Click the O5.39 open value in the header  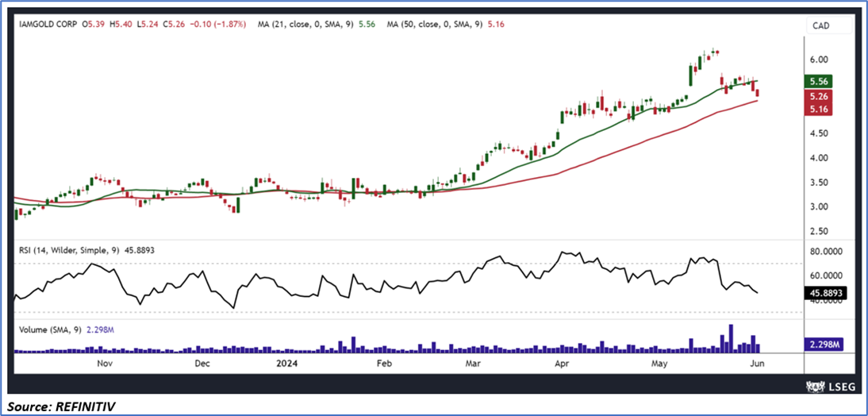(94, 25)
